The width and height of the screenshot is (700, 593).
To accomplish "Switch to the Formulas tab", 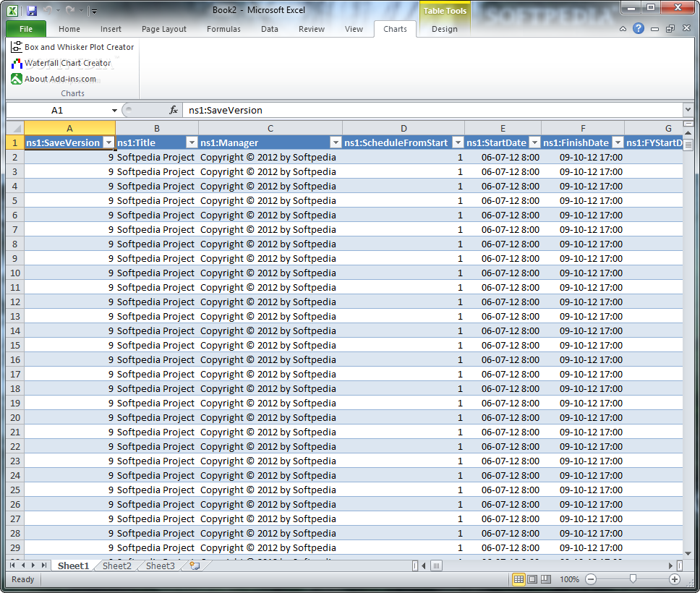I will 223,29.
